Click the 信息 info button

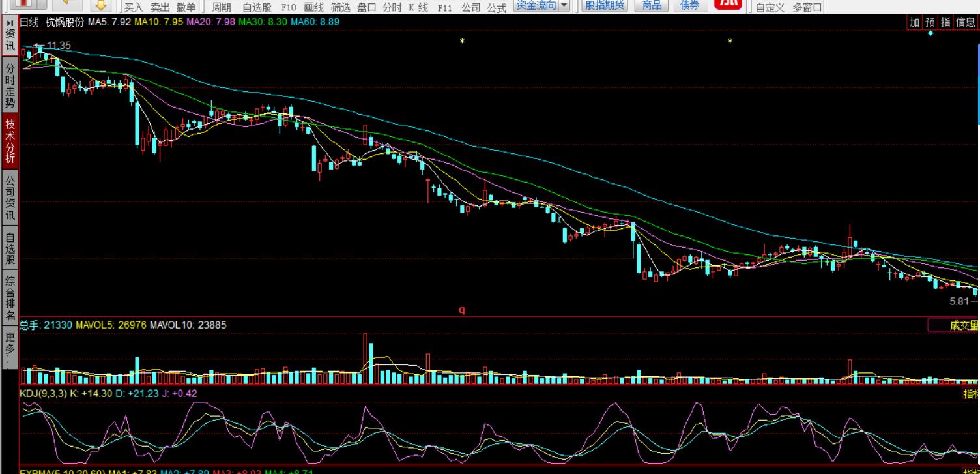966,22
